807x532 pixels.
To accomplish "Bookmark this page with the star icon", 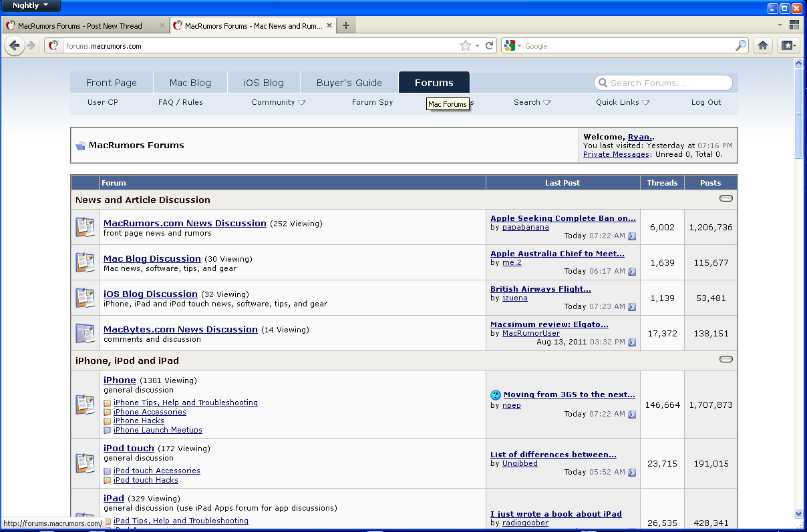I will click(x=465, y=45).
